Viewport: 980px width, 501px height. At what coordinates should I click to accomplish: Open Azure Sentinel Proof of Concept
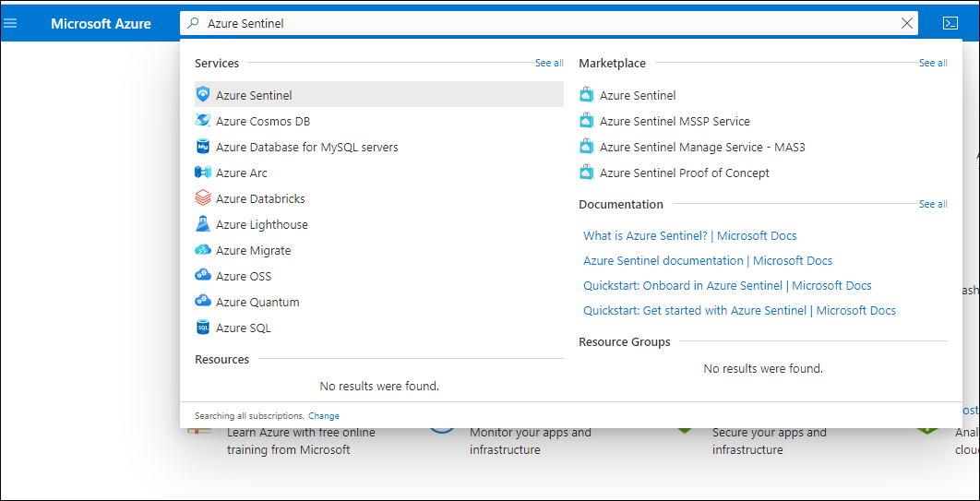[x=685, y=173]
